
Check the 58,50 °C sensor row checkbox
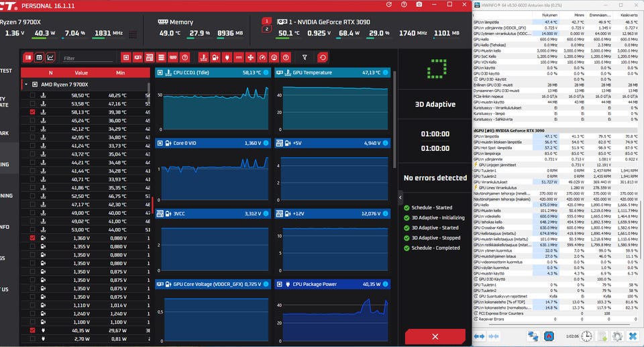[x=32, y=95]
